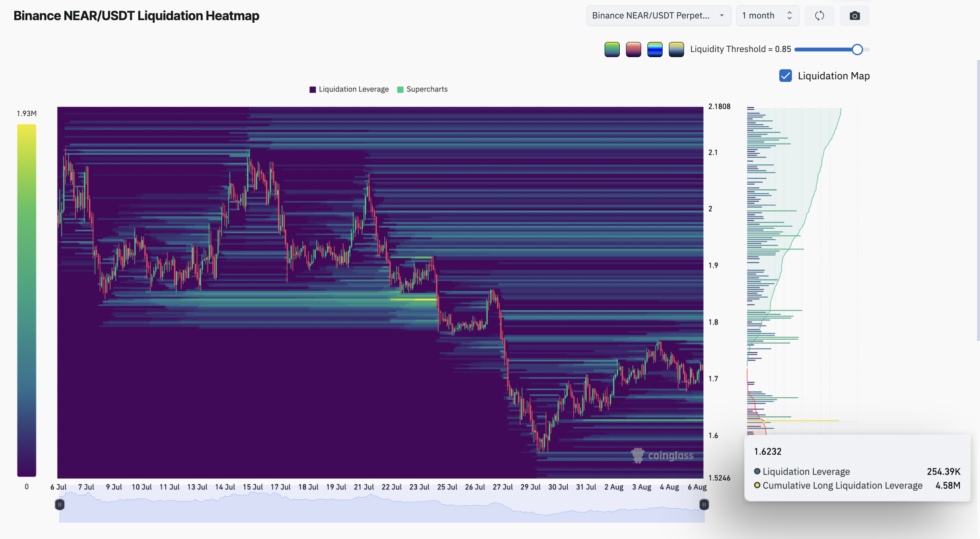Click the 'Binance NEAR/USDT Liquidation Heatmap' title

[x=136, y=16]
